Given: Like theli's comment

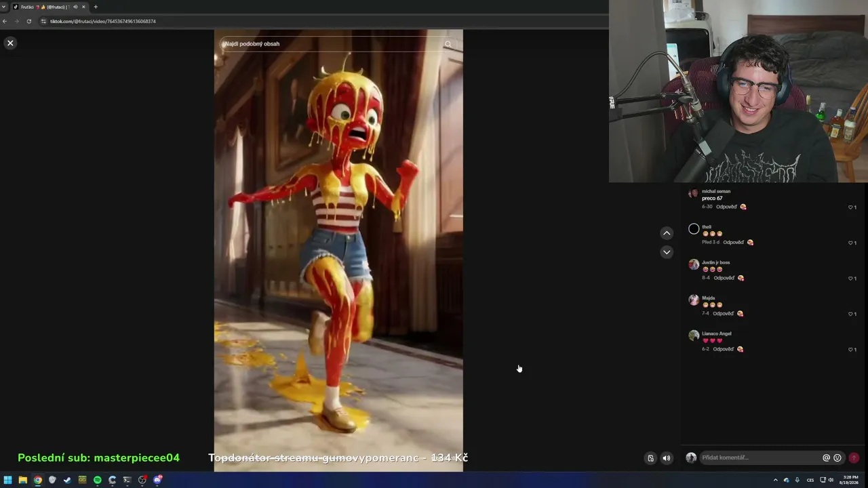Looking at the screenshot, I should (852, 243).
